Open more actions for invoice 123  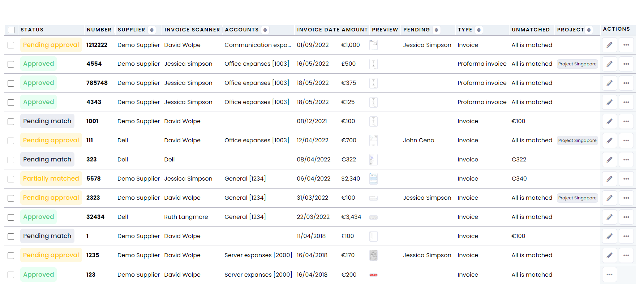click(x=609, y=274)
